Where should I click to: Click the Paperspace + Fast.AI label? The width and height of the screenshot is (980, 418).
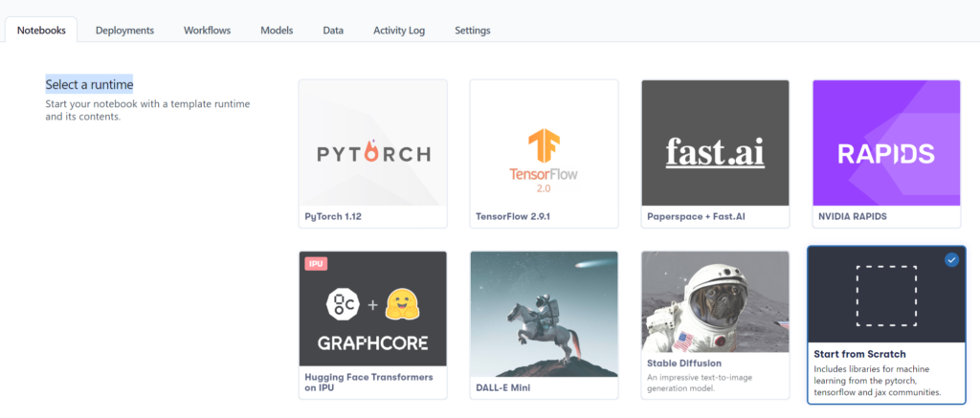pyautogui.click(x=697, y=217)
